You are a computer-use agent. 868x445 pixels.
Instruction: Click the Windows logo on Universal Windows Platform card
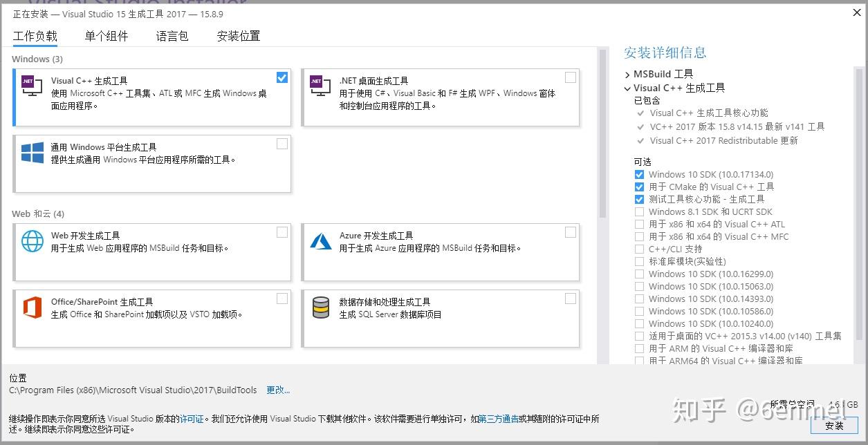(x=33, y=153)
